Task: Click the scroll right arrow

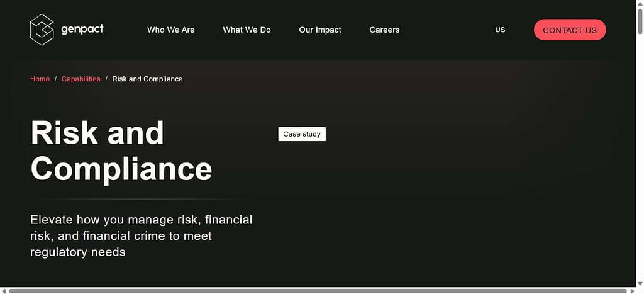Action: [633, 291]
